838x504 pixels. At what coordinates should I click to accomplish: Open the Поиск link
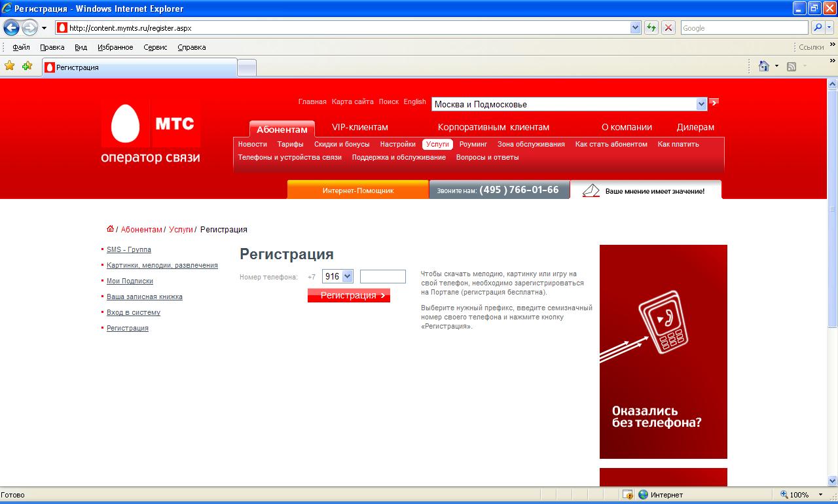tap(388, 101)
